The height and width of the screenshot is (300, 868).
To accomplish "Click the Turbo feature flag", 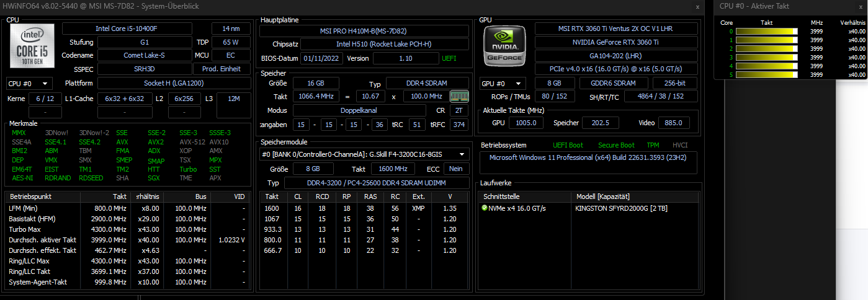I will coord(188,169).
